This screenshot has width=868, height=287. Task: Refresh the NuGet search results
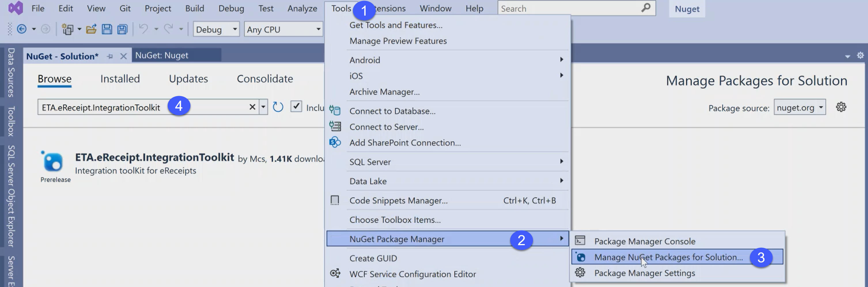click(x=277, y=107)
